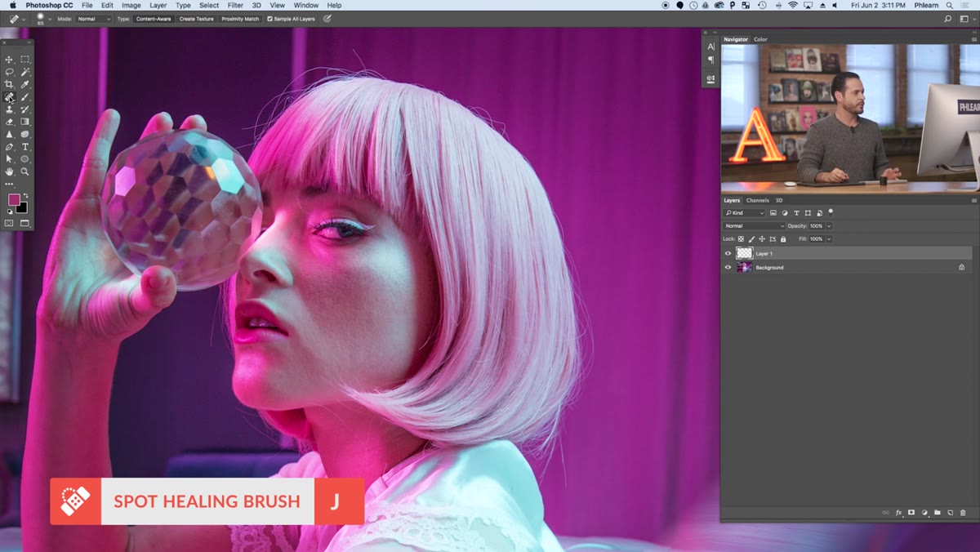Toggle Lock image pixels brush icon
Screen dimensions: 980x552
pos(751,239)
